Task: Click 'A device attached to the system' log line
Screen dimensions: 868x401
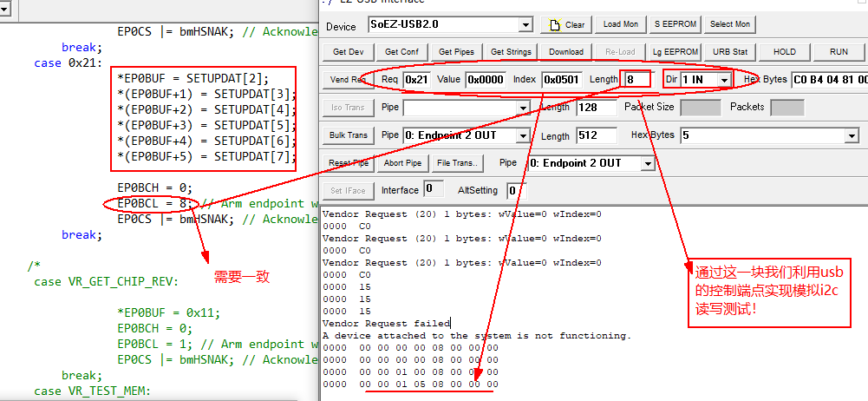Action: (x=477, y=336)
